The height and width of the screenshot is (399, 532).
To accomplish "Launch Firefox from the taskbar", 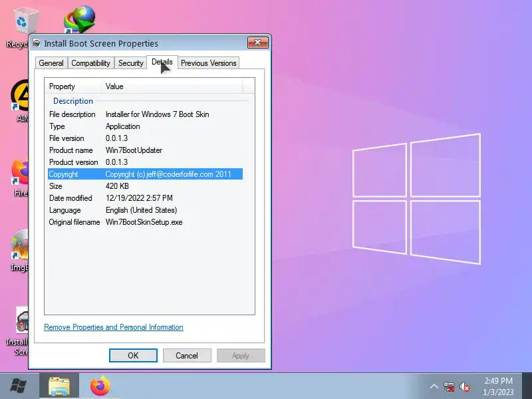I will 100,386.
